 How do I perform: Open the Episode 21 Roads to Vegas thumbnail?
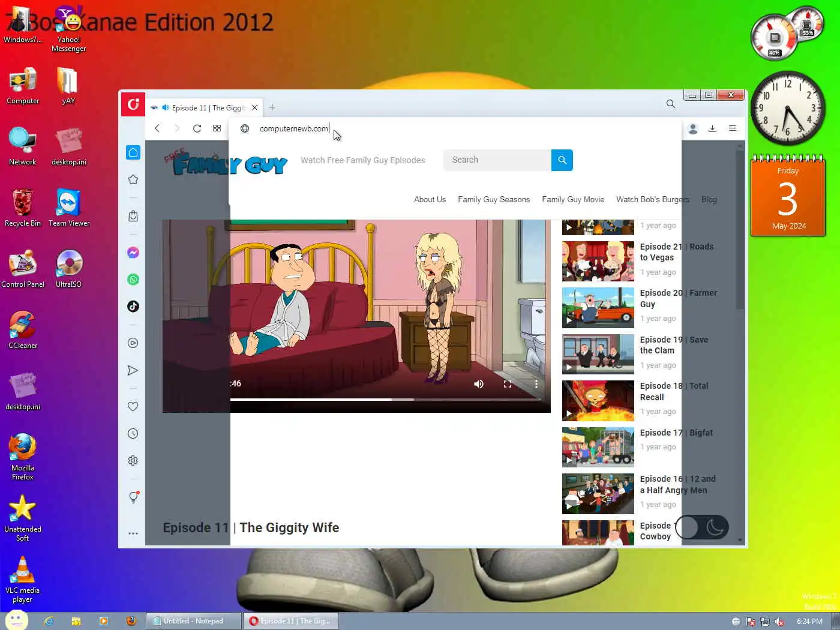click(598, 261)
